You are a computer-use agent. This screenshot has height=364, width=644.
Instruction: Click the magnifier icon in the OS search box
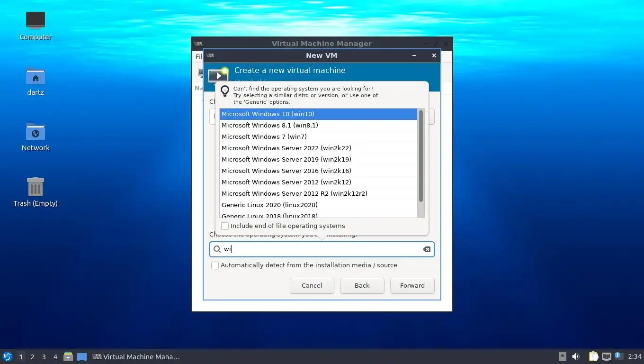coord(217,249)
